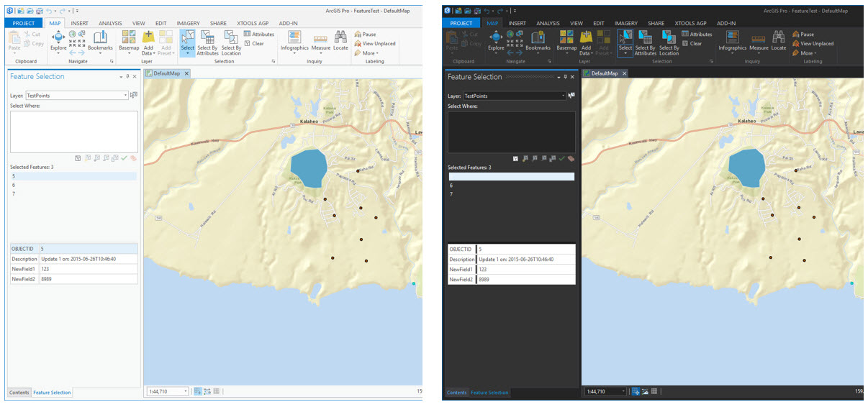Viewport: 868px width, 407px height.
Task: Click the Select Where text box in light-theme pane
Action: coord(73,132)
